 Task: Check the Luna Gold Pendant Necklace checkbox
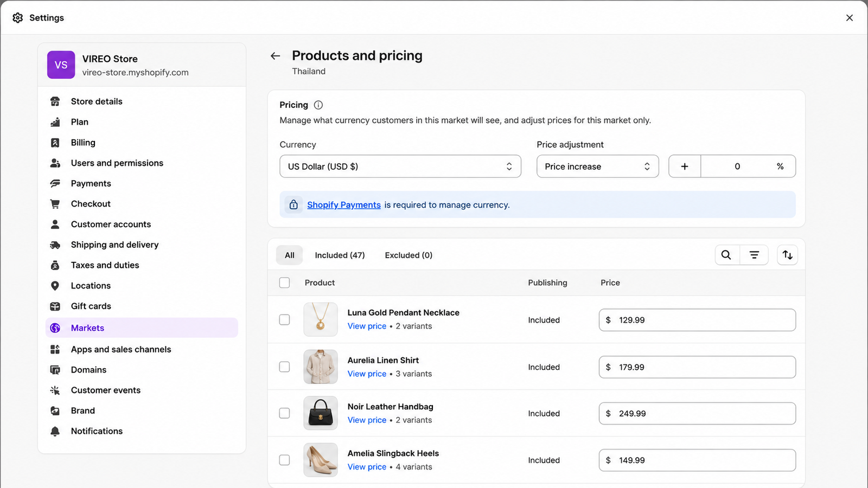[284, 320]
